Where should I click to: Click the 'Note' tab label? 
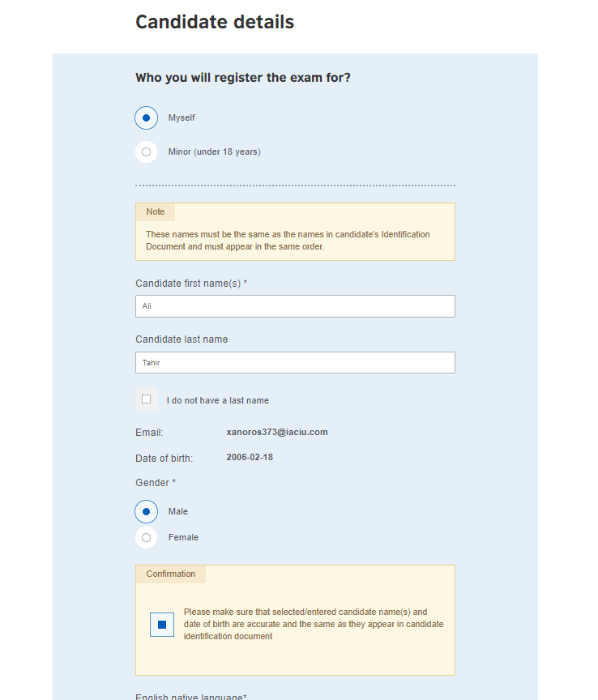click(x=156, y=212)
